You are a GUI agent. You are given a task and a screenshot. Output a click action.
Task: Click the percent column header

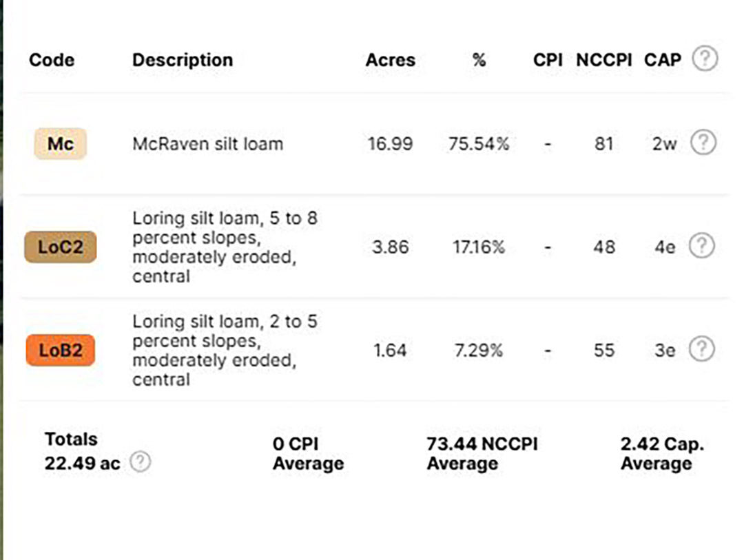479,60
